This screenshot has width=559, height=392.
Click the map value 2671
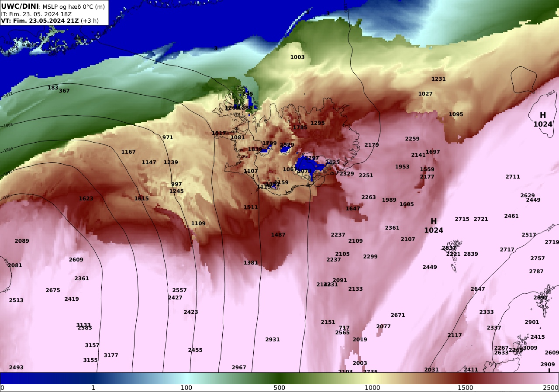[398, 315]
